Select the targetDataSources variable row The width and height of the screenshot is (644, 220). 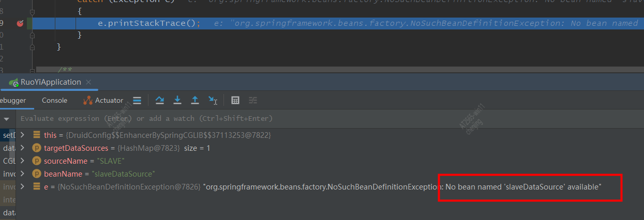point(331,148)
